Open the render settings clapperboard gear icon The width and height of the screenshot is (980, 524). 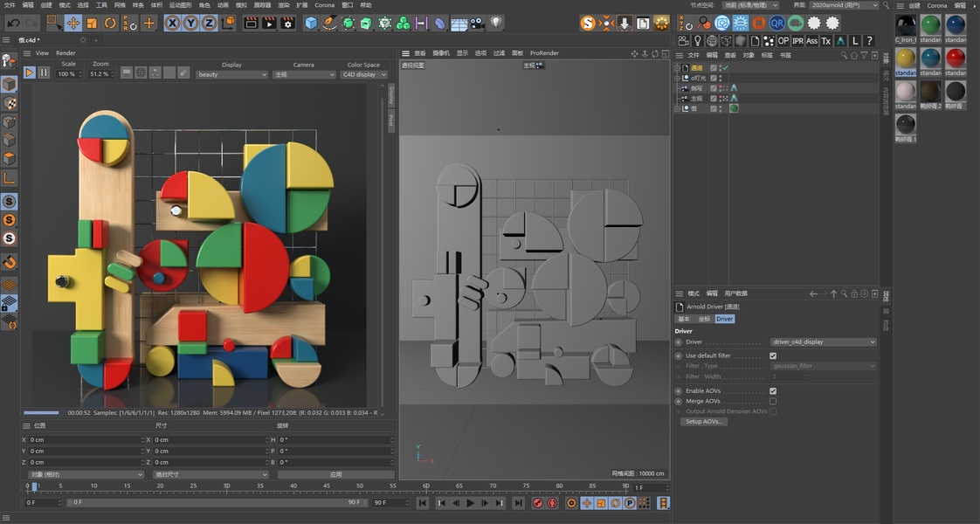pyautogui.click(x=287, y=24)
